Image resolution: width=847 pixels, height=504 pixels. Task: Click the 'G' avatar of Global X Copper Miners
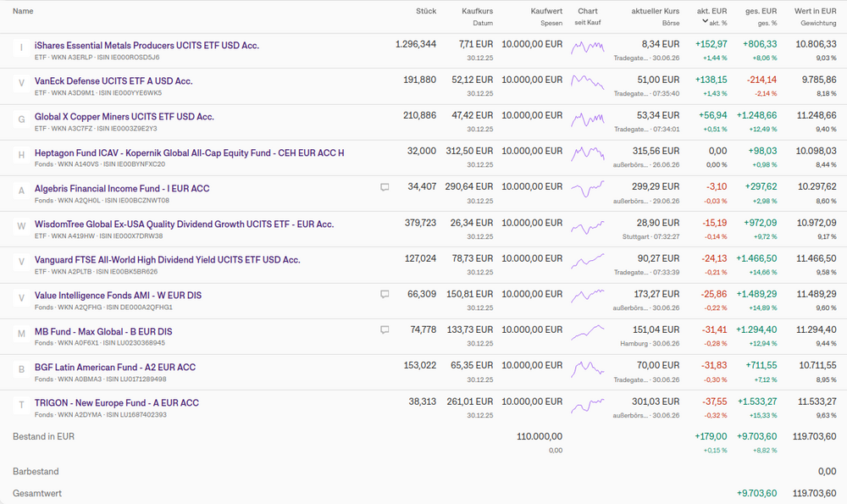click(22, 119)
